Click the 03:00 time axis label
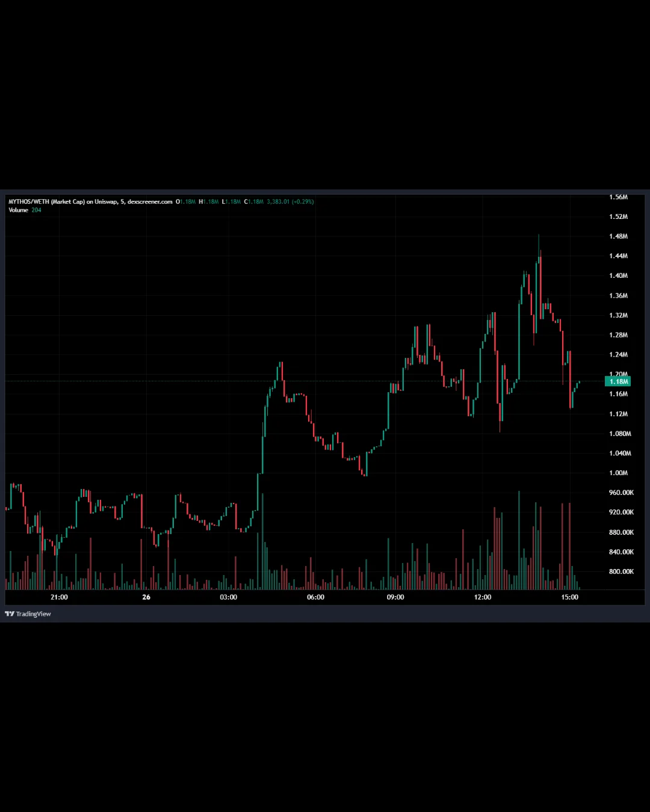The image size is (650, 812). coord(229,597)
